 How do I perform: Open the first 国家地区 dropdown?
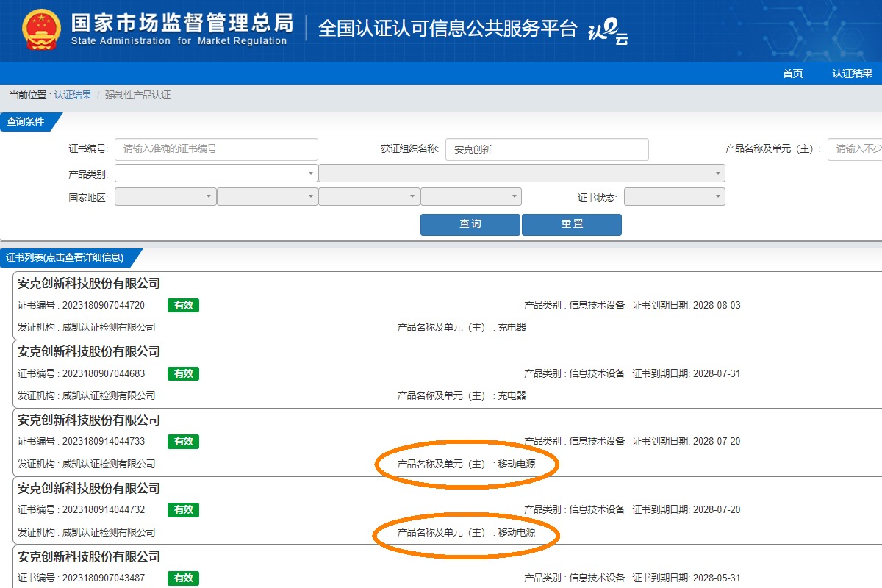tap(165, 197)
